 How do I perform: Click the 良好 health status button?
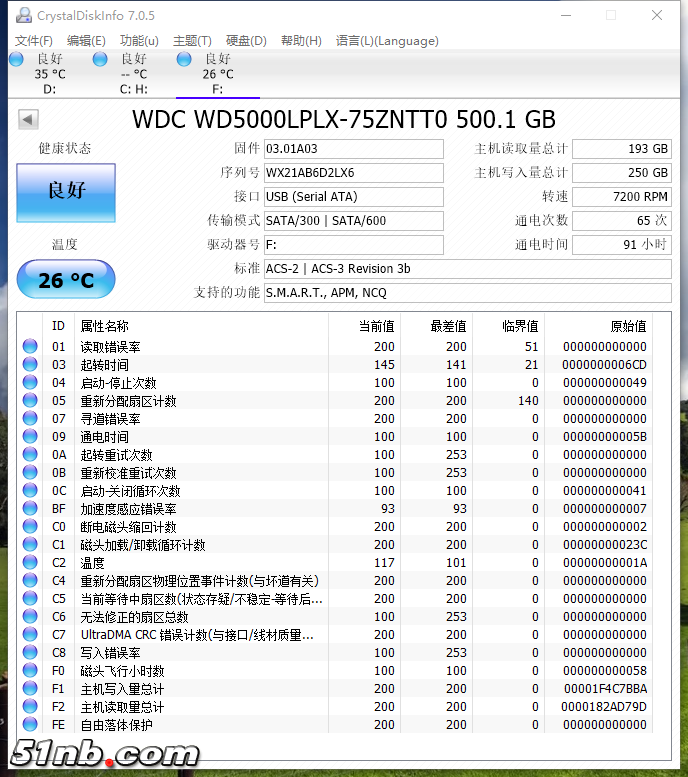click(x=66, y=191)
